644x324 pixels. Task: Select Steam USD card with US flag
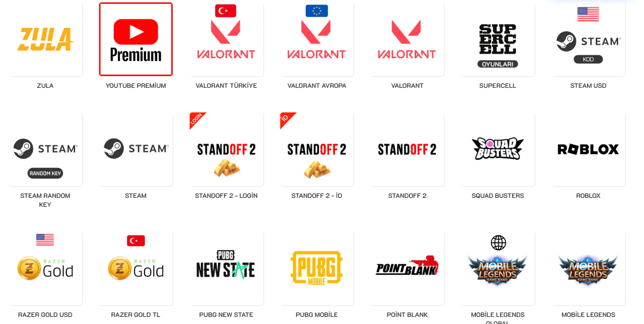click(x=588, y=39)
